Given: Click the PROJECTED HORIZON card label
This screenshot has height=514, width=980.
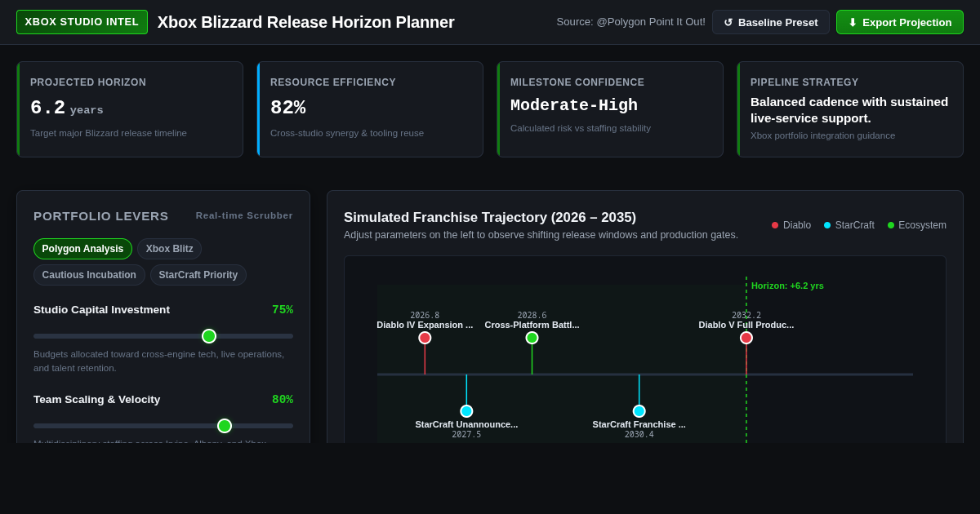Looking at the screenshot, I should 88,82.
